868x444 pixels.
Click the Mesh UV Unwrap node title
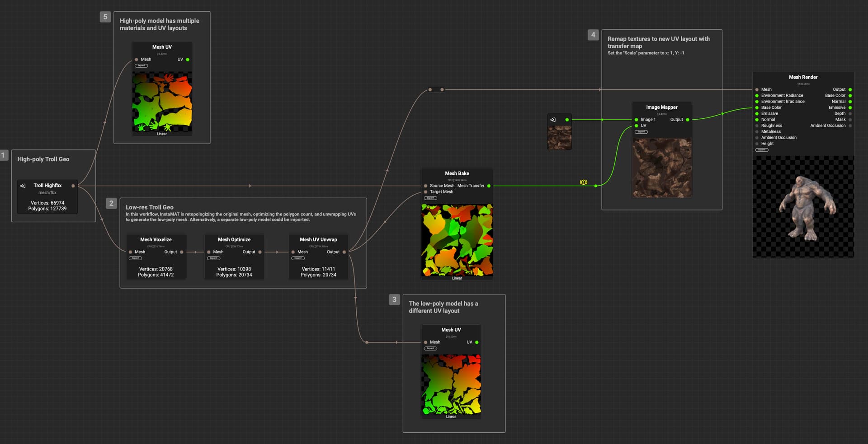pyautogui.click(x=318, y=240)
